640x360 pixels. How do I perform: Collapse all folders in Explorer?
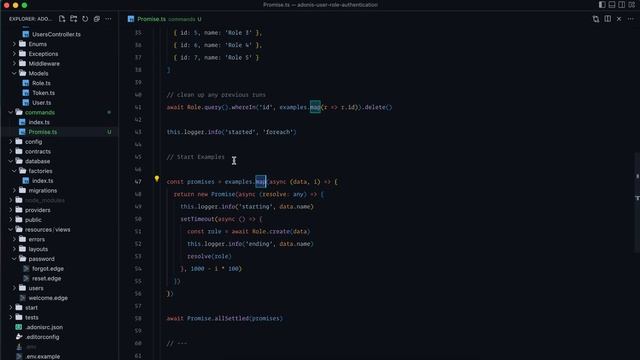pyautogui.click(x=97, y=19)
